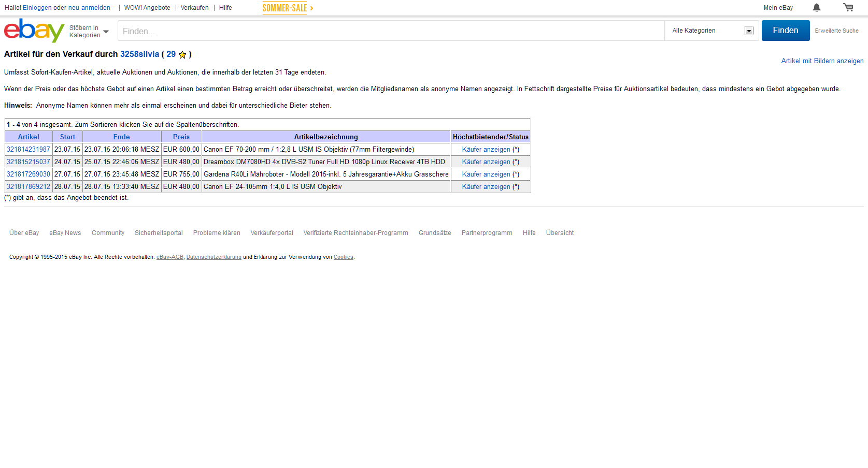Open item 321817269030
The height and width of the screenshot is (468, 868).
coord(29,174)
